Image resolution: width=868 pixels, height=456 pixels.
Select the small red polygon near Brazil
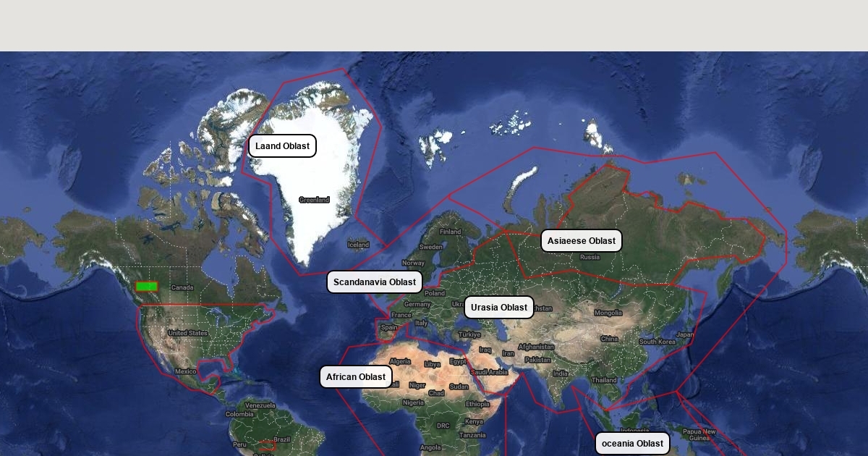[x=268, y=444]
